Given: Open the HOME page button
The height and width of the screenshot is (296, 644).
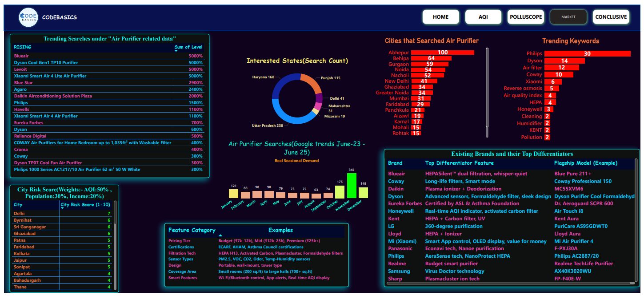Looking at the screenshot, I should 440,17.
